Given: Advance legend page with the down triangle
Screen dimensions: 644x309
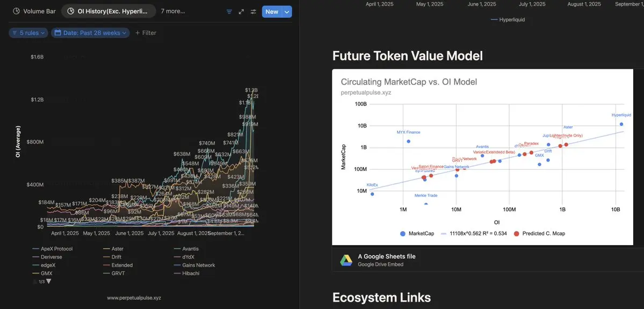Looking at the screenshot, I should pyautogui.click(x=48, y=282).
